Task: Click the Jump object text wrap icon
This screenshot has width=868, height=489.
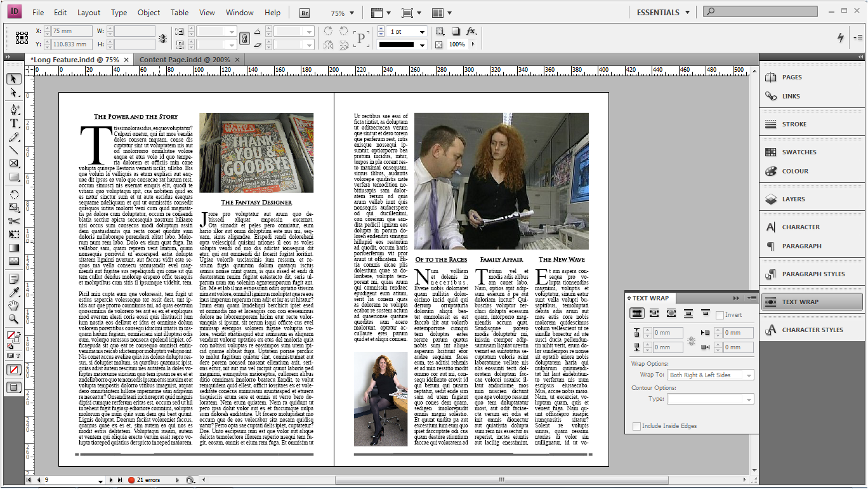Action: point(688,313)
